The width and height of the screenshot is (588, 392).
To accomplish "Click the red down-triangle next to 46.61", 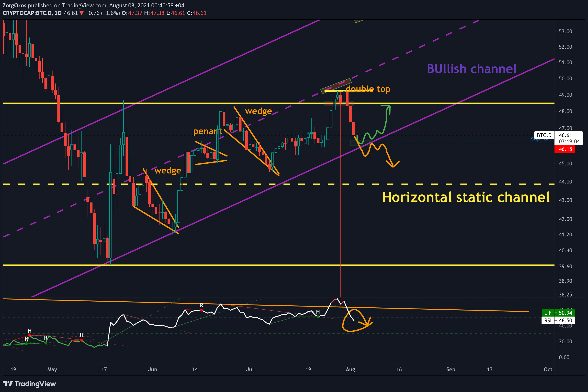I will click(x=81, y=13).
